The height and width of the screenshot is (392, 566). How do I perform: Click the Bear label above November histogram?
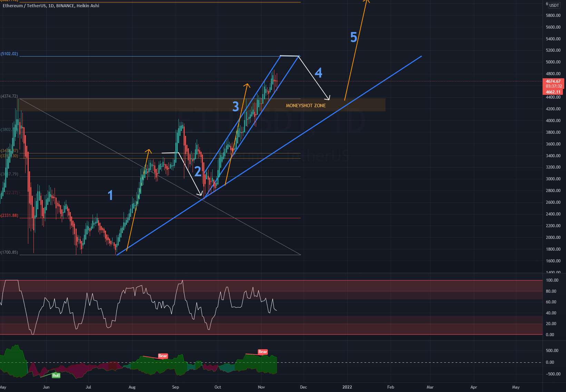click(263, 352)
